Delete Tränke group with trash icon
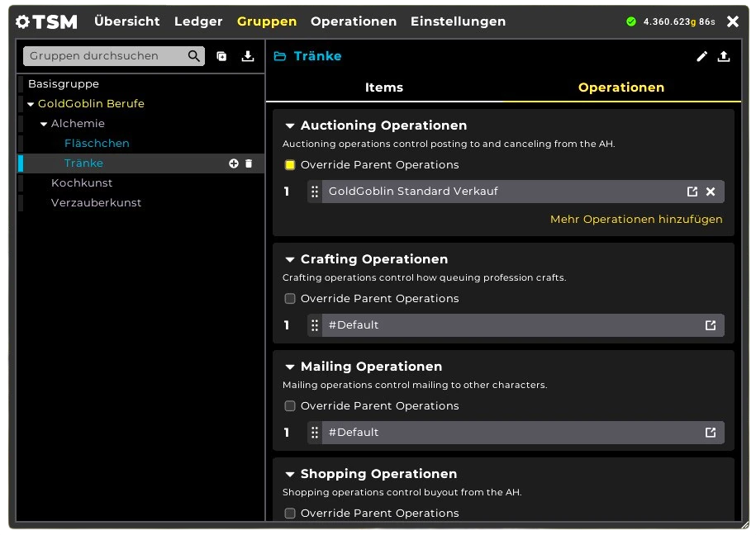 [249, 163]
